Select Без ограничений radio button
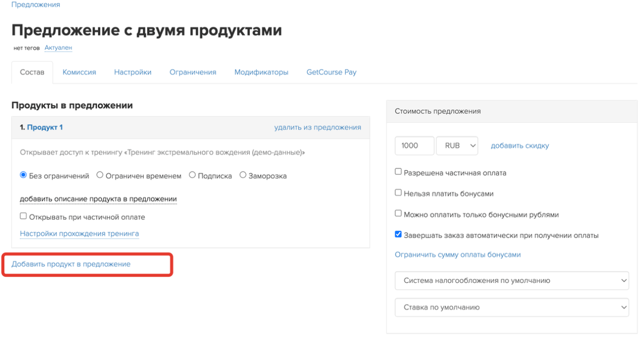Image resolution: width=644 pixels, height=339 pixels. pyautogui.click(x=23, y=175)
